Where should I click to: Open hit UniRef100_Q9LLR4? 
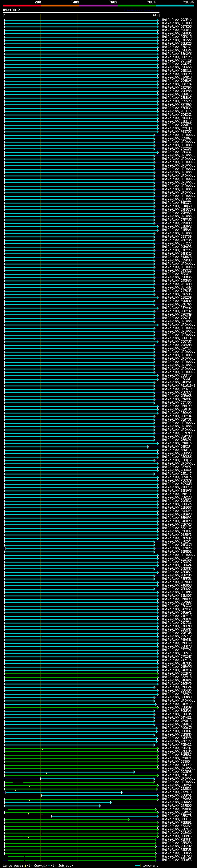(176, 50)
